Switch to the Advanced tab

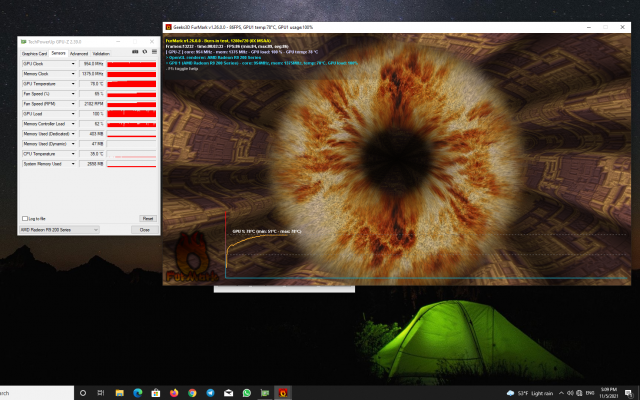coord(79,53)
